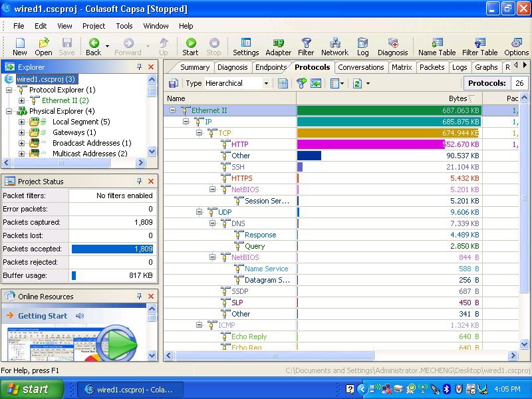The height and width of the screenshot is (399, 532).
Task: Toggle the sound icon beside Getting Start
Action: pos(80,316)
